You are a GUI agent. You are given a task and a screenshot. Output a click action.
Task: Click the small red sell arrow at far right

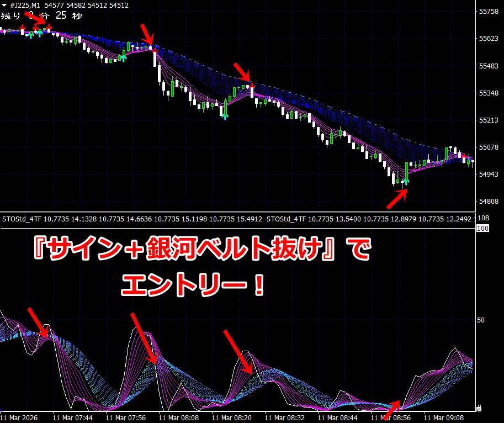coord(464,155)
